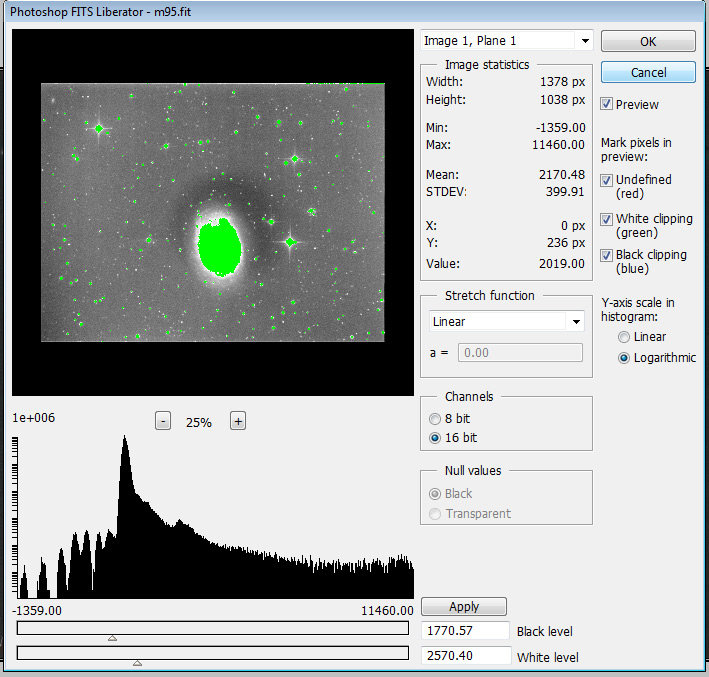
Task: Turn off Black clipping (blue) marking
Action: pos(607,255)
